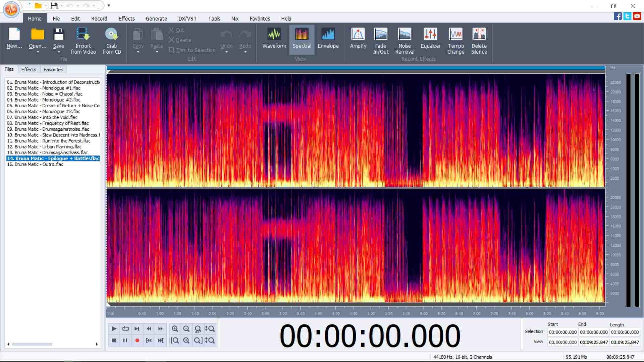Click the loop playback button
This screenshot has height=362, width=644.
point(125,329)
